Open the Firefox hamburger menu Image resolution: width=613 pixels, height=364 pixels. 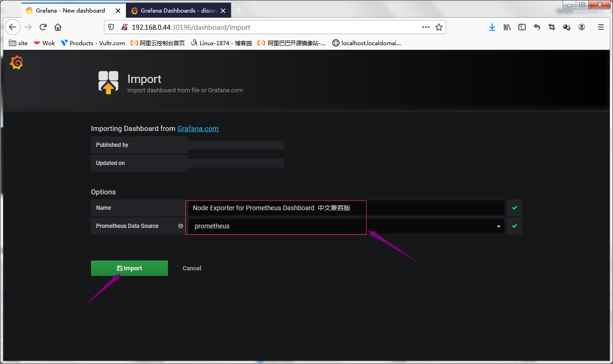[601, 27]
